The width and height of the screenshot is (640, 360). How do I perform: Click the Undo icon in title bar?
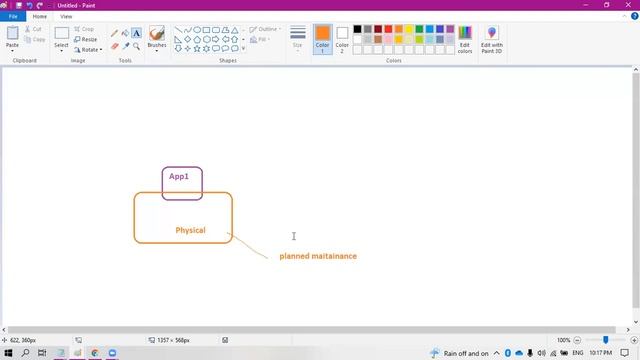tap(29, 5)
